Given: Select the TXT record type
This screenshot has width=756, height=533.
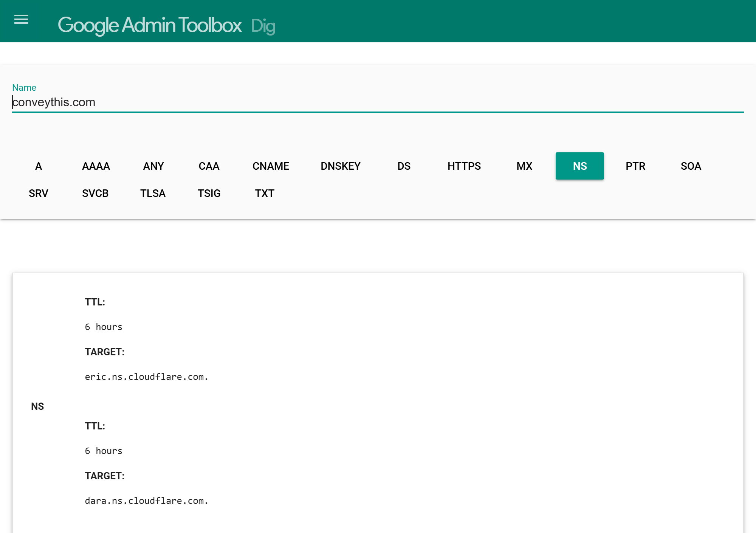Looking at the screenshot, I should pos(265,193).
